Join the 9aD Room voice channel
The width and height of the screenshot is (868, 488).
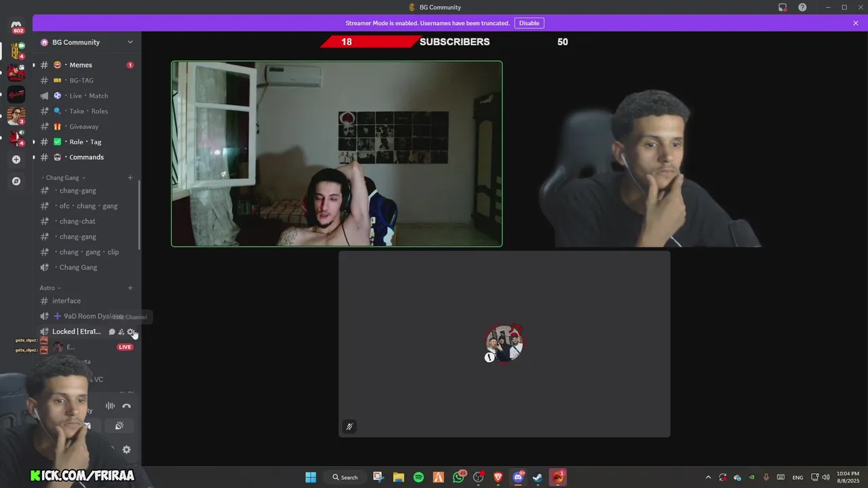click(x=87, y=317)
